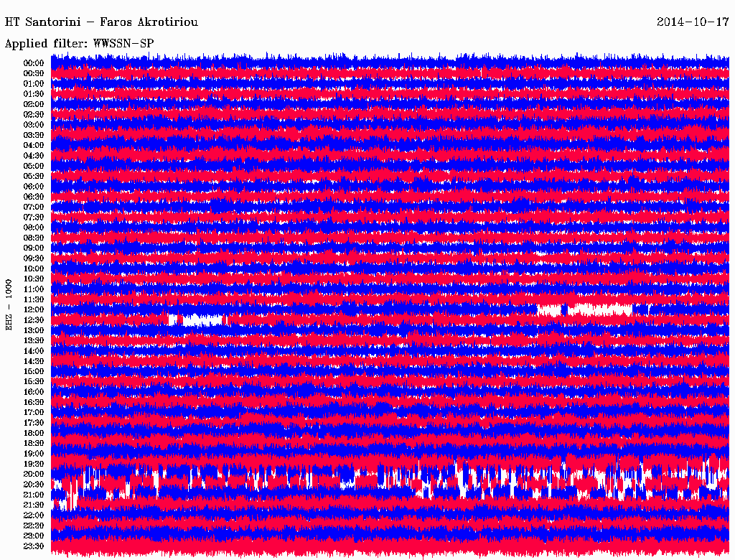Click the wide white gap in the 12:00 trace

(599, 309)
